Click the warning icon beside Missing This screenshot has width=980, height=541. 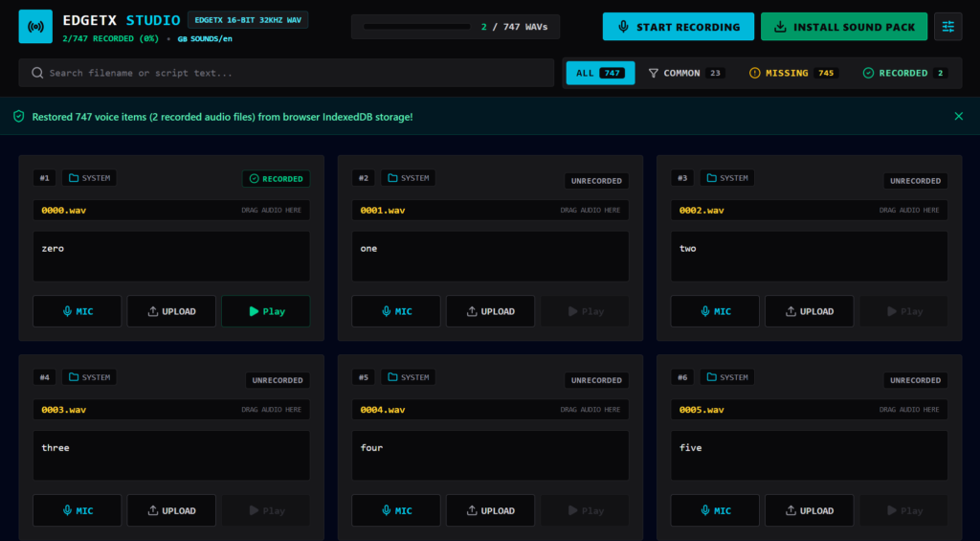[x=755, y=73]
